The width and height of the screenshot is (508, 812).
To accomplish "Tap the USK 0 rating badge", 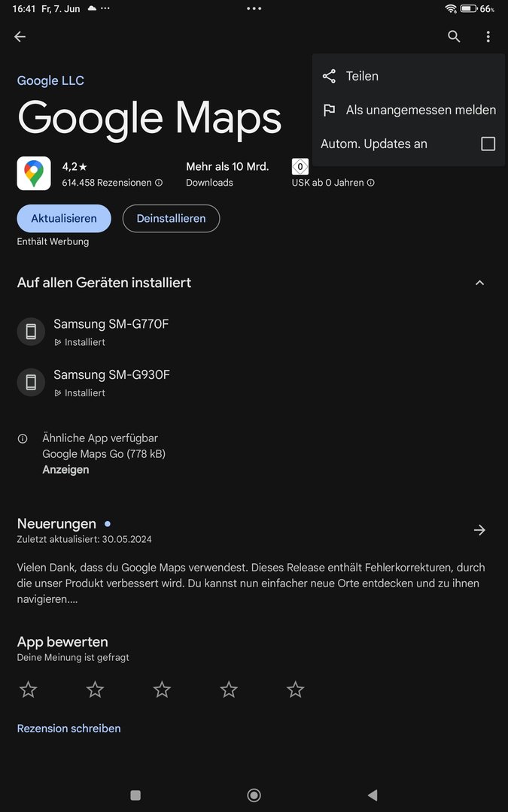I will 300,167.
